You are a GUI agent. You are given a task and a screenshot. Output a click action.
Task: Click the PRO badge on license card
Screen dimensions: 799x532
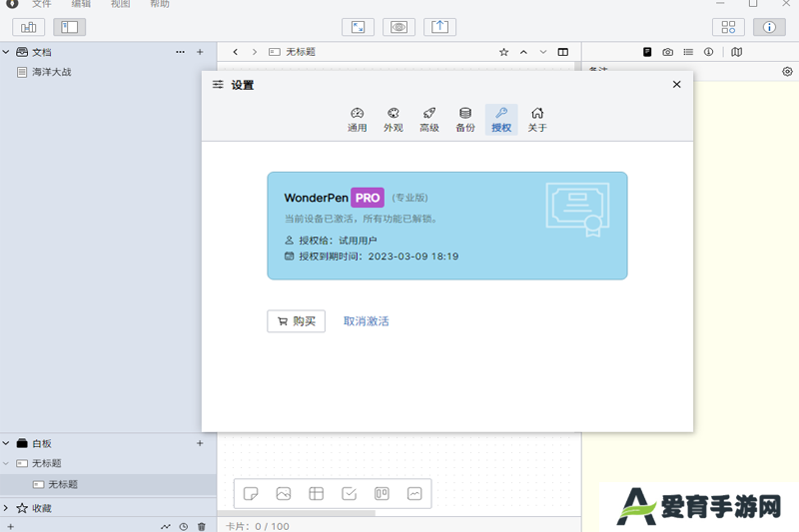tap(368, 198)
